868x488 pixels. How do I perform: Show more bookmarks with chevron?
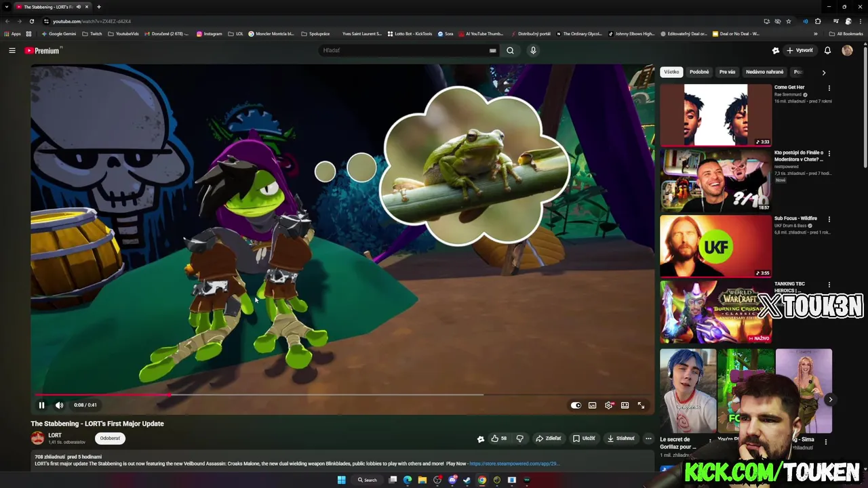tap(816, 33)
